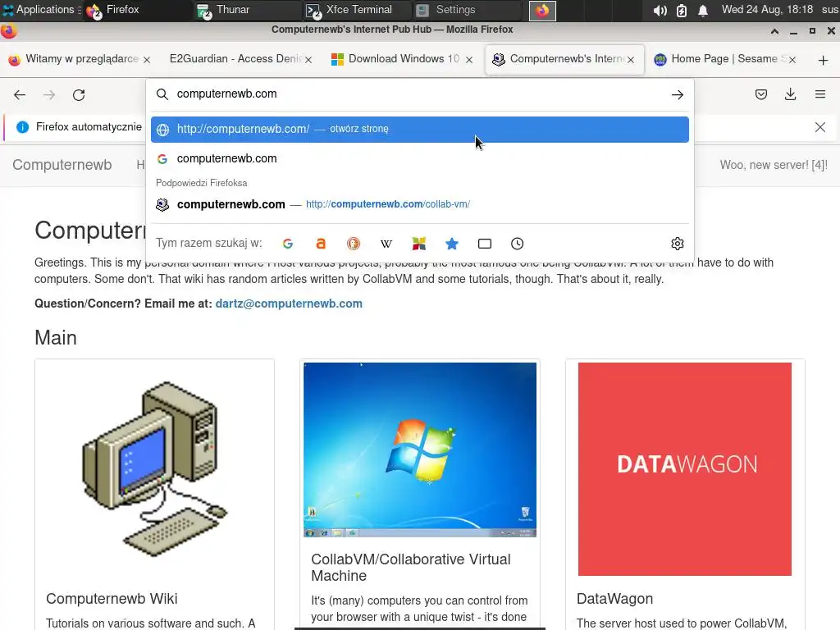Select http://computernewb.com/ otwórz stronę suggestion
Image resolution: width=840 pixels, height=630 pixels.
pos(419,129)
